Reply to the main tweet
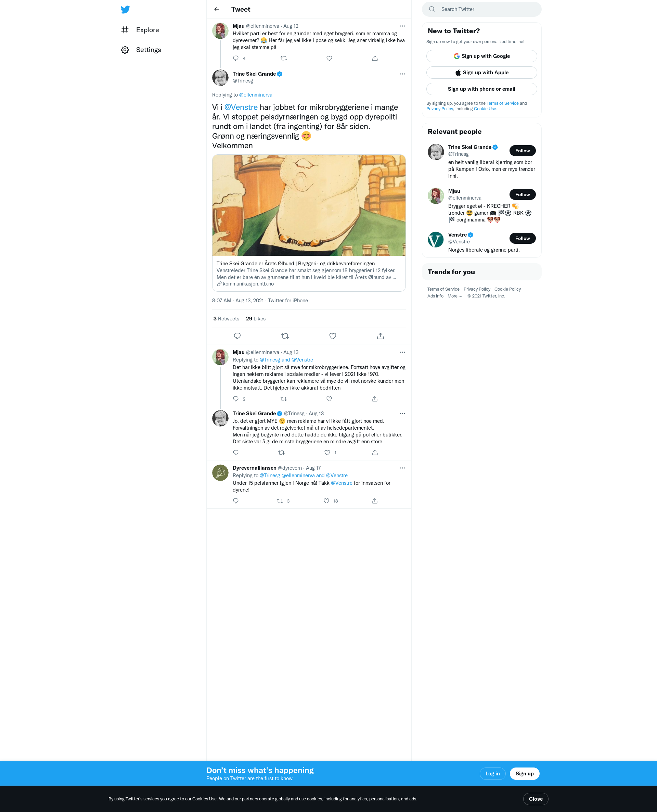657x812 pixels. [x=237, y=336]
